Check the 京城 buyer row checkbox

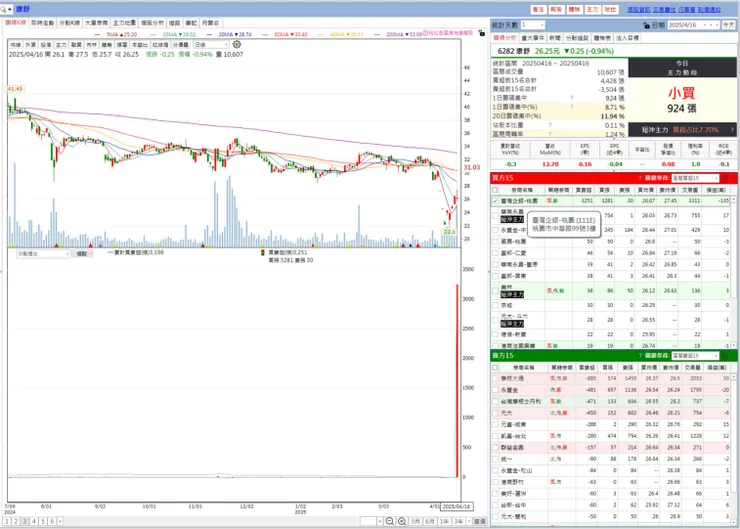(495, 305)
